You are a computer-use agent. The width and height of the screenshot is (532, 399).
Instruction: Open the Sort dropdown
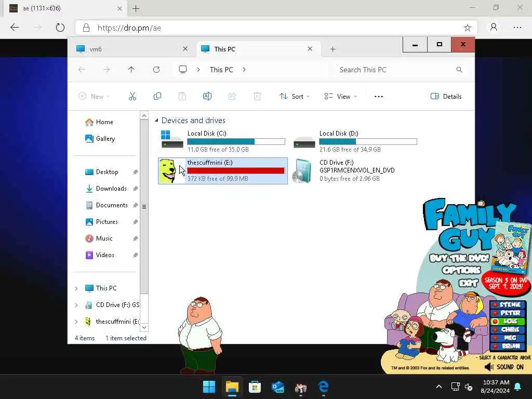(x=295, y=96)
